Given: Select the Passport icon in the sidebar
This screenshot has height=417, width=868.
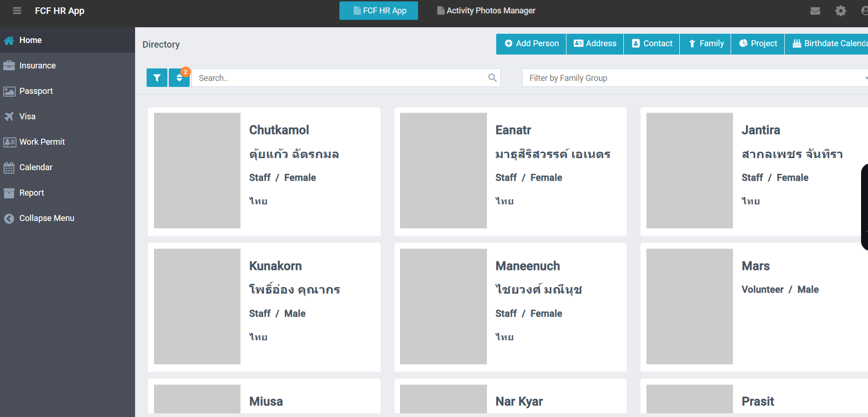Looking at the screenshot, I should [x=10, y=91].
